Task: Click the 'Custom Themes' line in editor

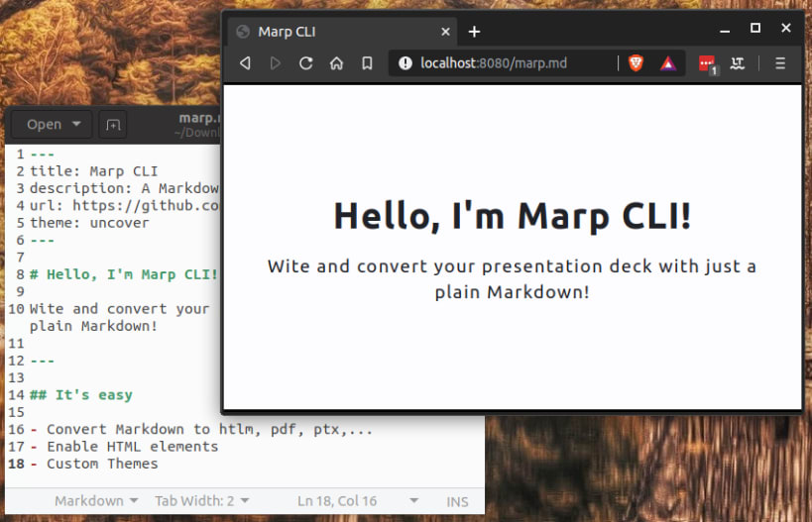Action: tap(94, 464)
